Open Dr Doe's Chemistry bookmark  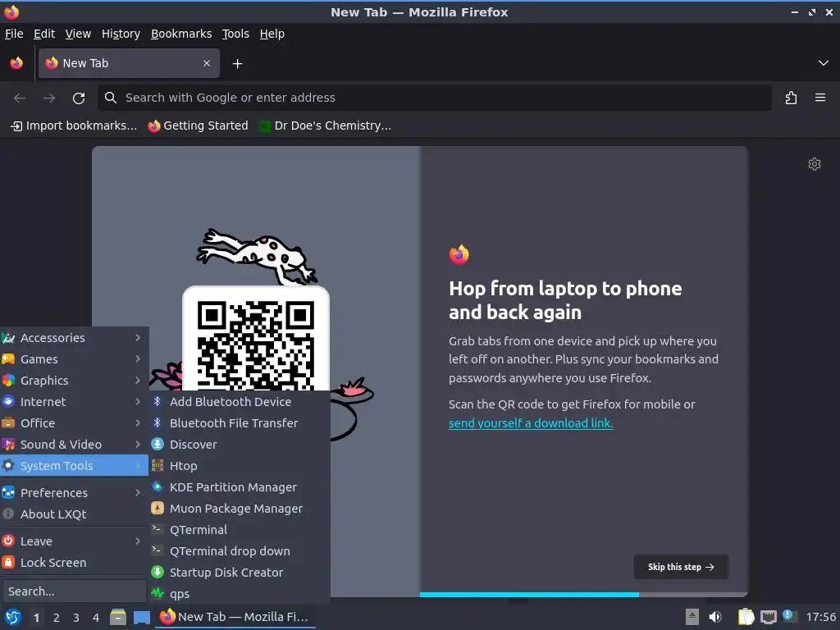pyautogui.click(x=325, y=126)
